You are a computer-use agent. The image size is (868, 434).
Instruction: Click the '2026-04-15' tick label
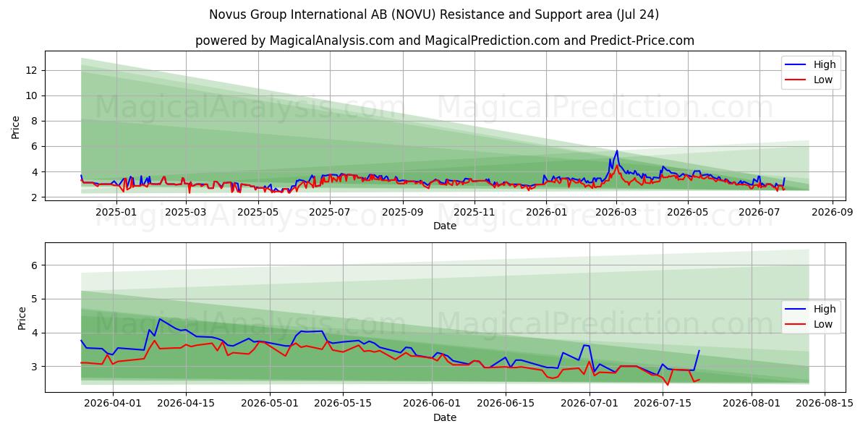pos(187,403)
